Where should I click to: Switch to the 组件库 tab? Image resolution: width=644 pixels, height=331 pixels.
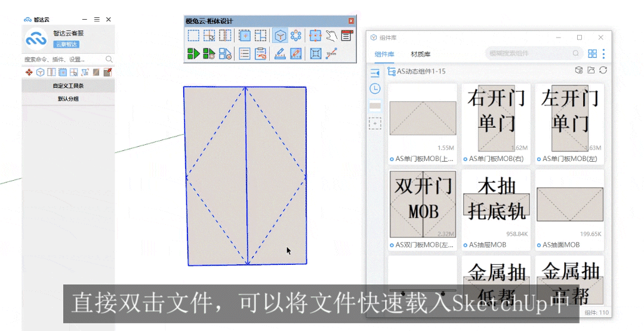(x=384, y=54)
